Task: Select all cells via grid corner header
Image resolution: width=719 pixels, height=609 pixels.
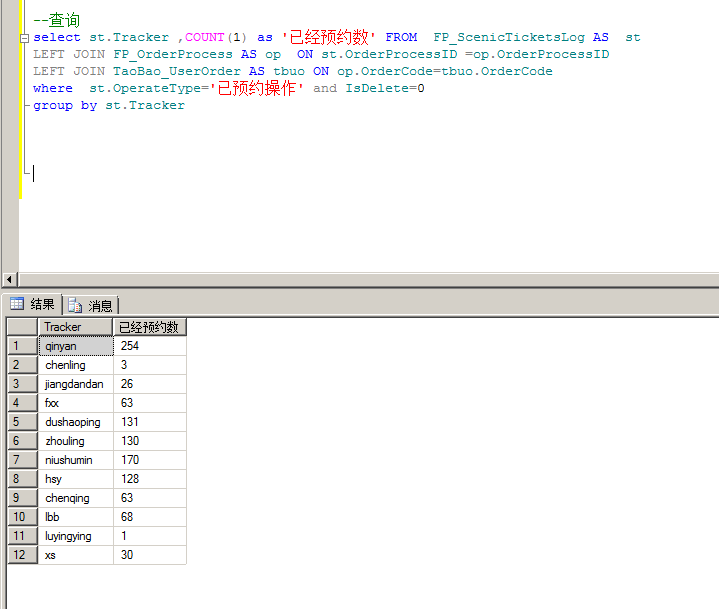Action: click(22, 327)
